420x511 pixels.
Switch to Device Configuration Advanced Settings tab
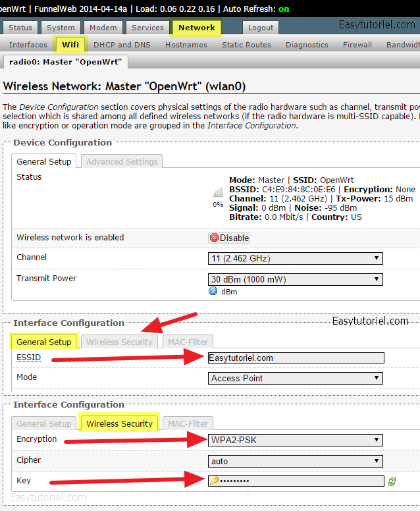(122, 161)
